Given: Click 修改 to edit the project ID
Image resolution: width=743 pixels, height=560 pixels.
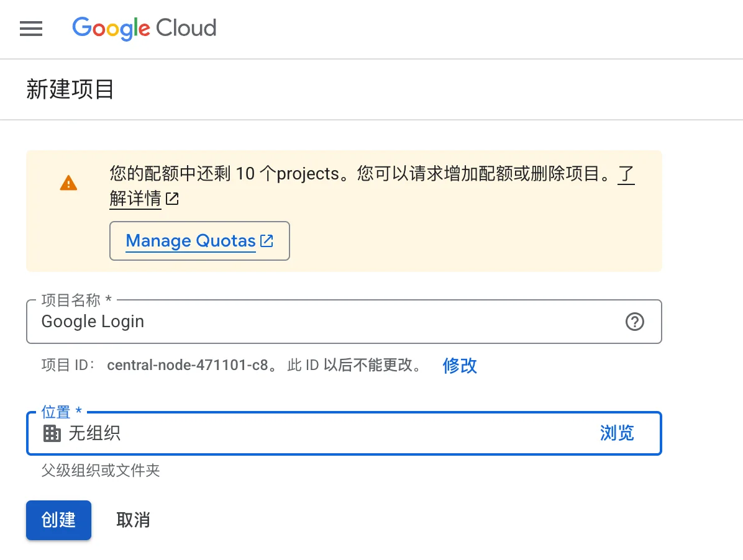Looking at the screenshot, I should tap(460, 366).
